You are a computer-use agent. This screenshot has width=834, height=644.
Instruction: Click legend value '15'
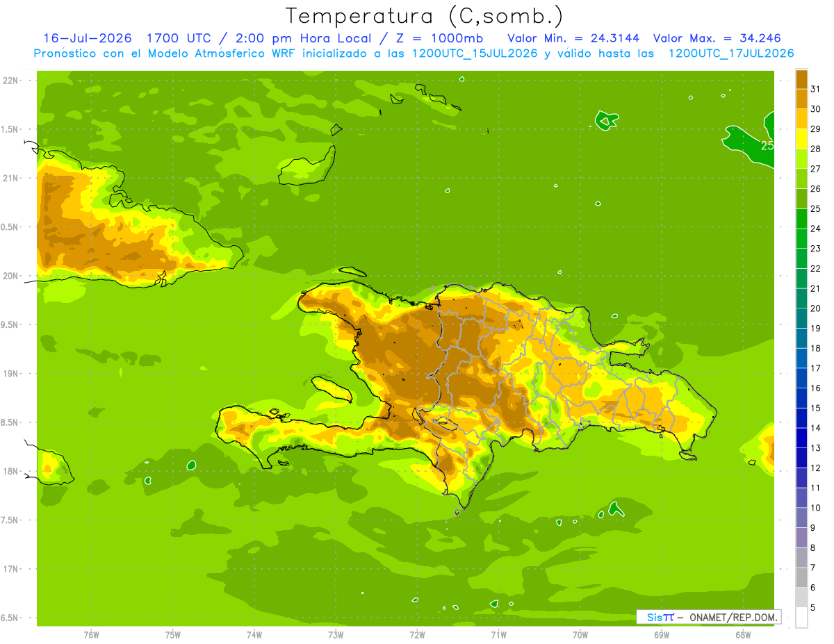[815, 408]
